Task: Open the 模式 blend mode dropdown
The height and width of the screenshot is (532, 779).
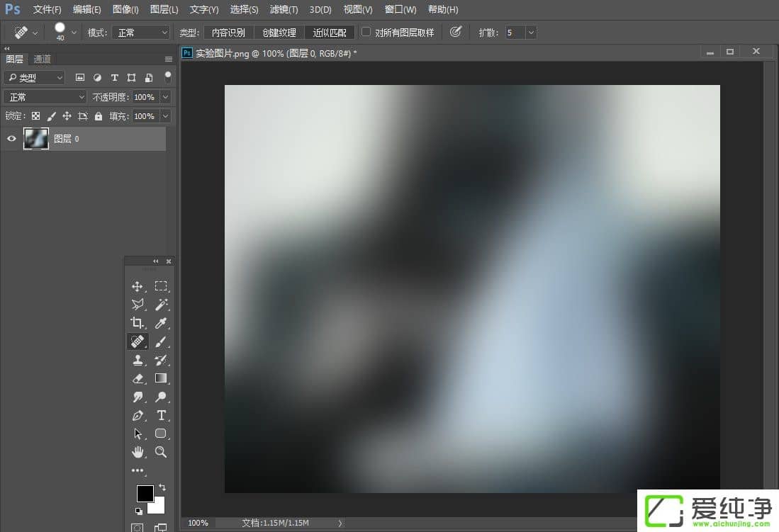Action: pos(140,32)
